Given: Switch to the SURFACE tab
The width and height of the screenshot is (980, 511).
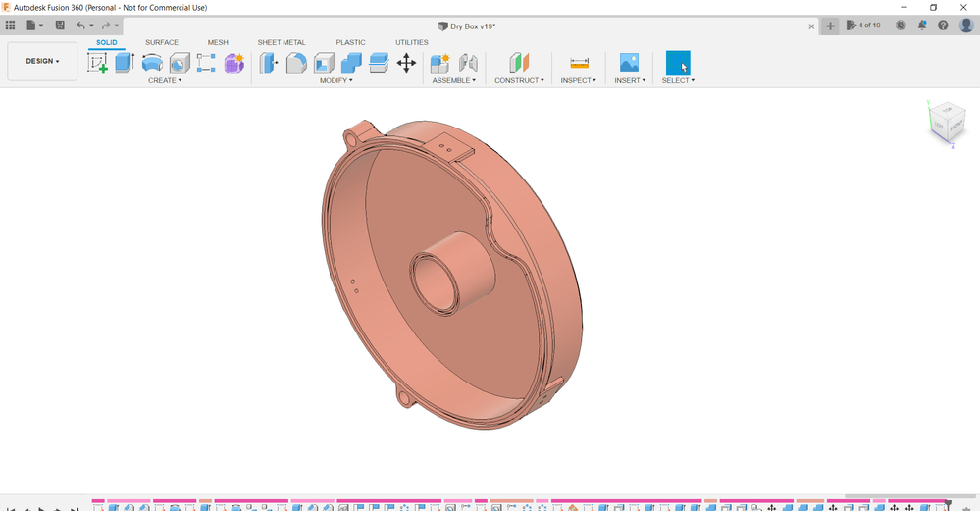Looking at the screenshot, I should [x=162, y=42].
